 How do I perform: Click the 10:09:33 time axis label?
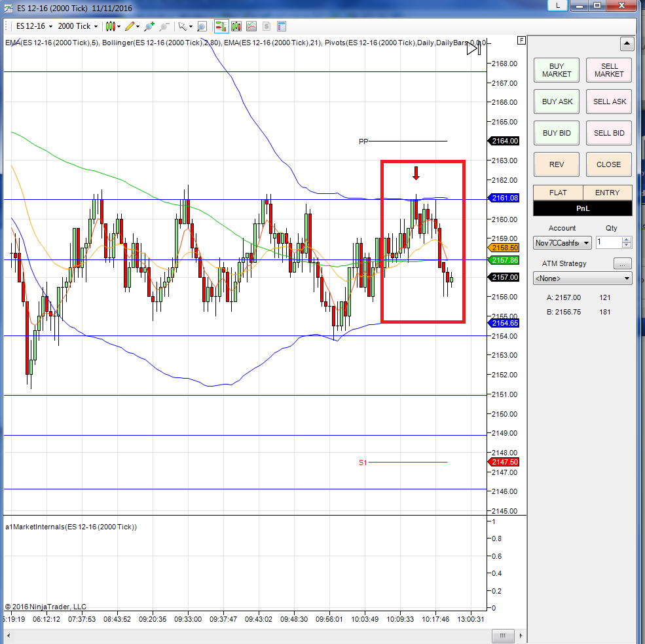(400, 619)
